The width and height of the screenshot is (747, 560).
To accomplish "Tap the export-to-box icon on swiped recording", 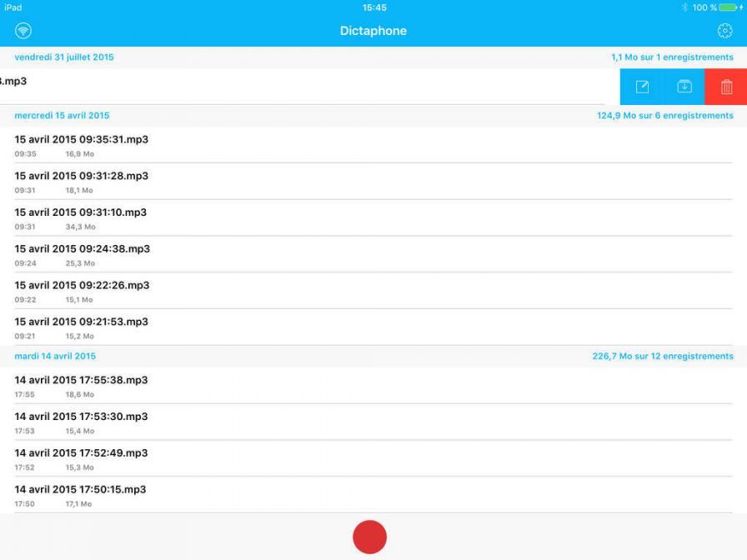I will point(684,87).
